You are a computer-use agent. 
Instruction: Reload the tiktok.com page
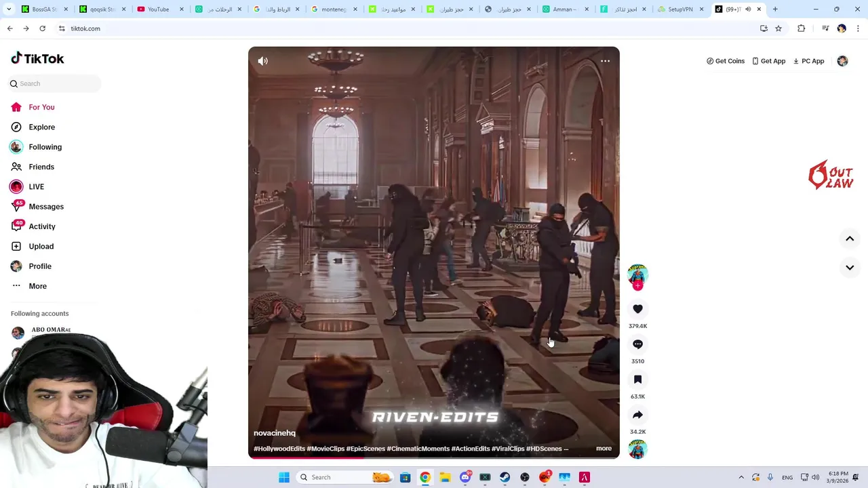click(x=42, y=28)
